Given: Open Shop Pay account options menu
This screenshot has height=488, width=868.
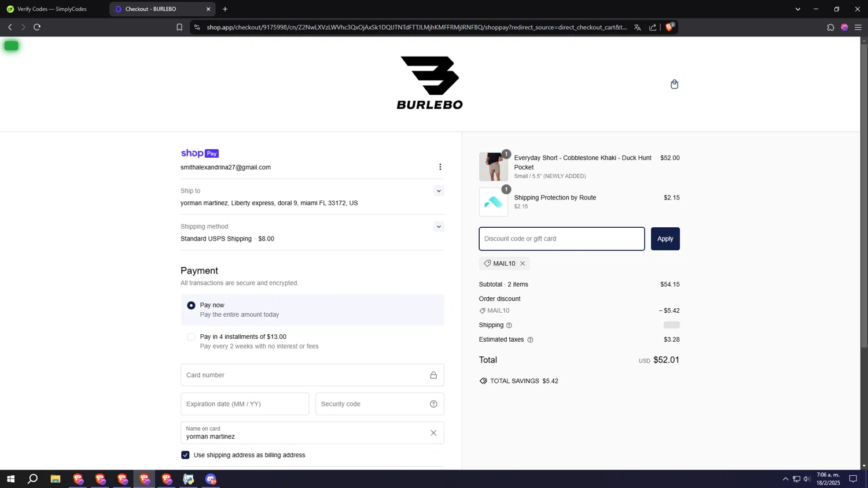Looking at the screenshot, I should (x=440, y=167).
